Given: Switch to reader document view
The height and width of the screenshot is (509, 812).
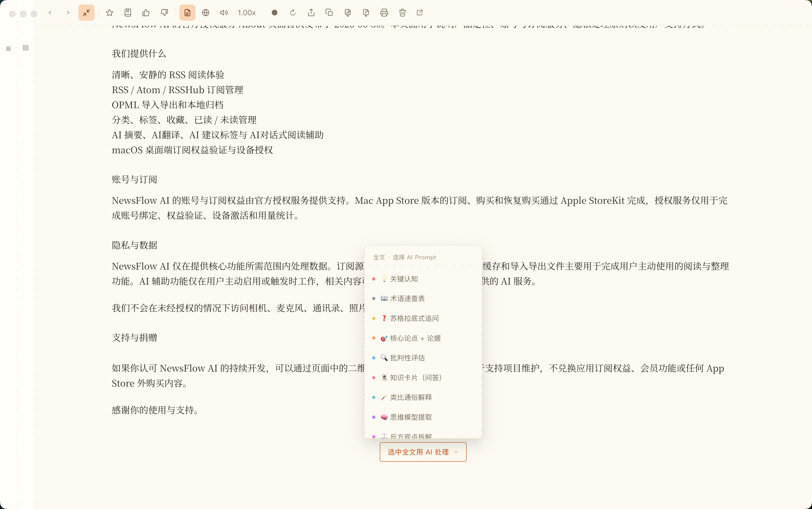Looking at the screenshot, I should (x=187, y=13).
